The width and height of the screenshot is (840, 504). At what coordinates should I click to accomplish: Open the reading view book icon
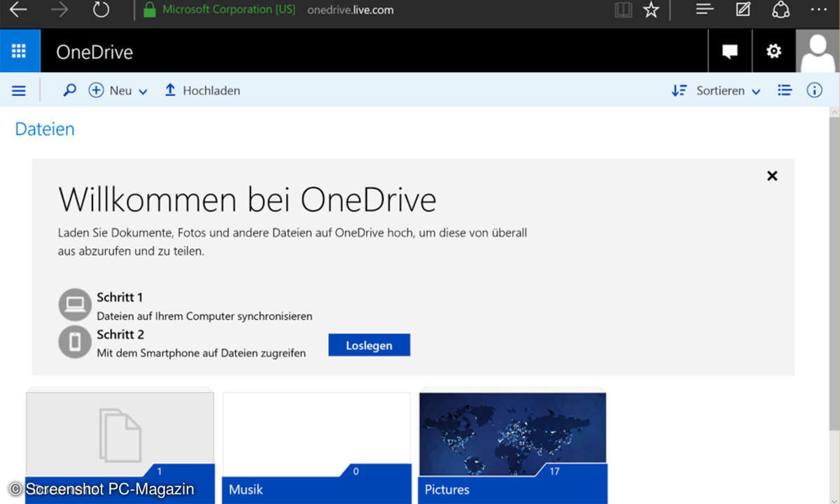(x=622, y=10)
